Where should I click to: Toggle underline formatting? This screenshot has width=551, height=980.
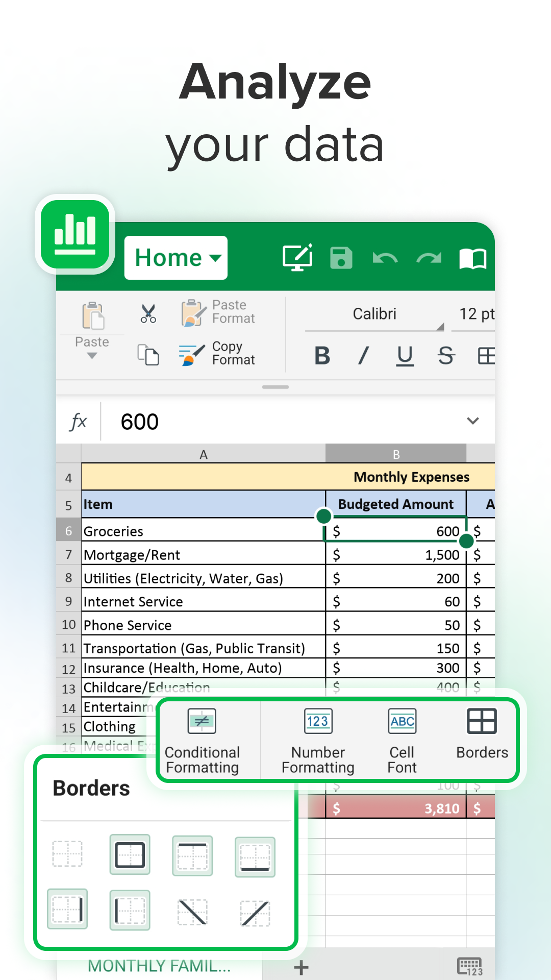click(x=405, y=356)
